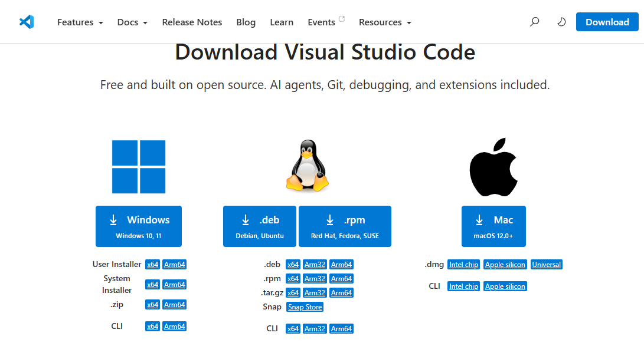Select Arm64 in Linux .rpm row

[x=341, y=279]
